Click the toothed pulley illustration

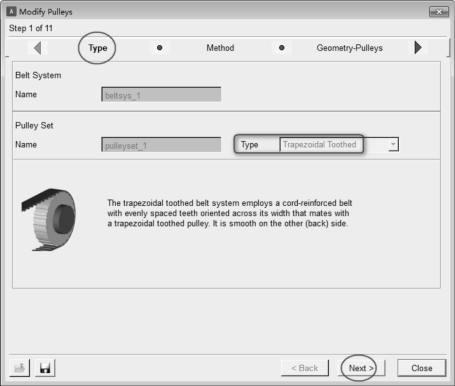click(49, 219)
